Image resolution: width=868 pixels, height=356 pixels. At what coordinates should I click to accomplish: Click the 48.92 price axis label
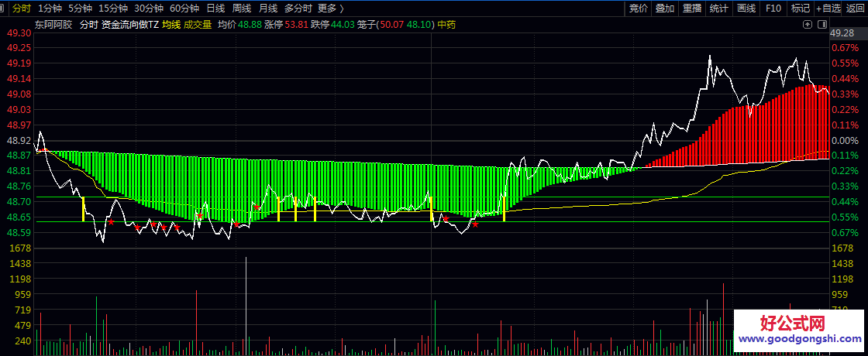click(x=18, y=140)
